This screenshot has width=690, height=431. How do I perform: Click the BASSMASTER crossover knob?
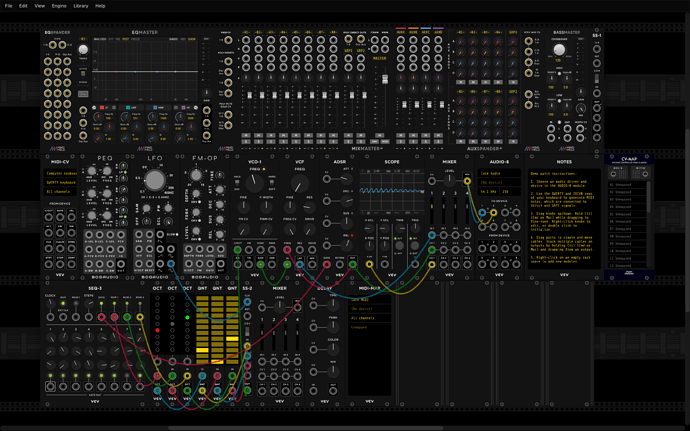559,49
